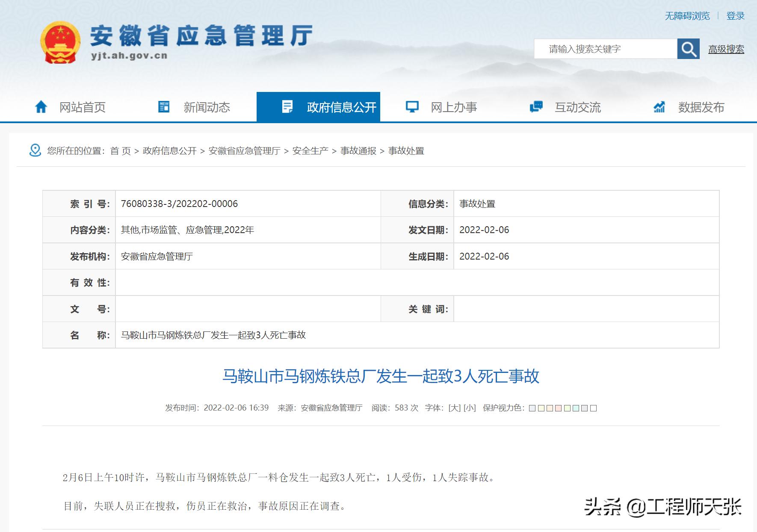Viewport: 757px width, 532px height.
Task: Click the monitor icon beside 网上办事
Action: coord(412,107)
